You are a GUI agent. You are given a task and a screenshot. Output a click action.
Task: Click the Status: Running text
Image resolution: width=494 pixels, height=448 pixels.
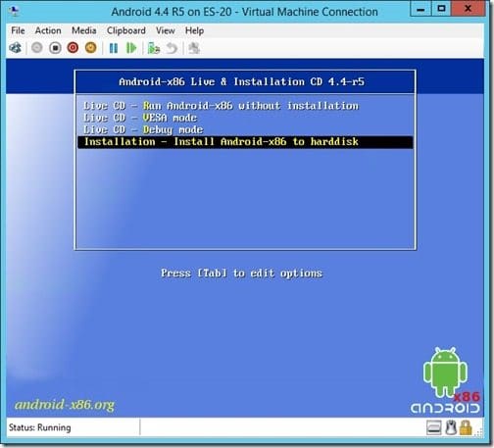click(40, 427)
